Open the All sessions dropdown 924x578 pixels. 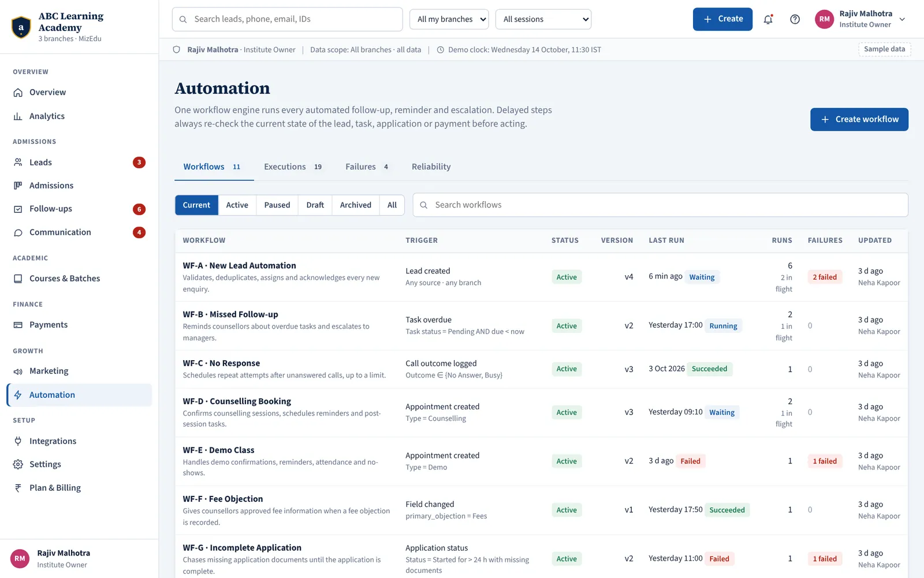[543, 19]
